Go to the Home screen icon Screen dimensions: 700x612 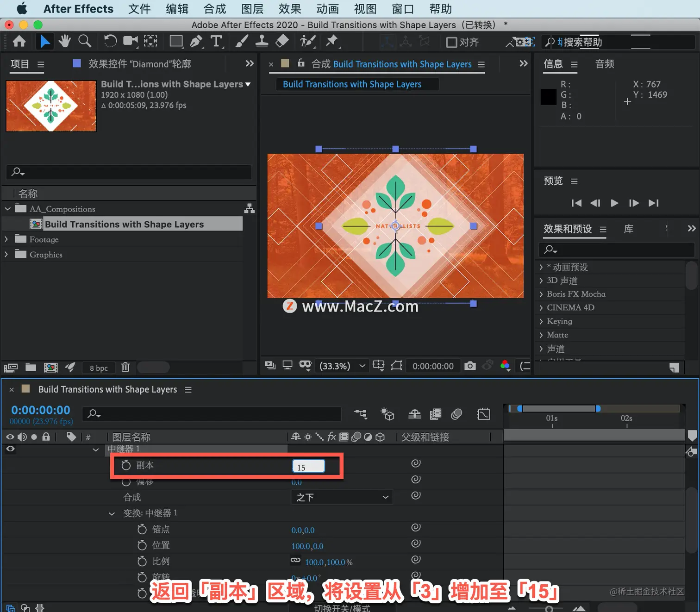point(19,42)
